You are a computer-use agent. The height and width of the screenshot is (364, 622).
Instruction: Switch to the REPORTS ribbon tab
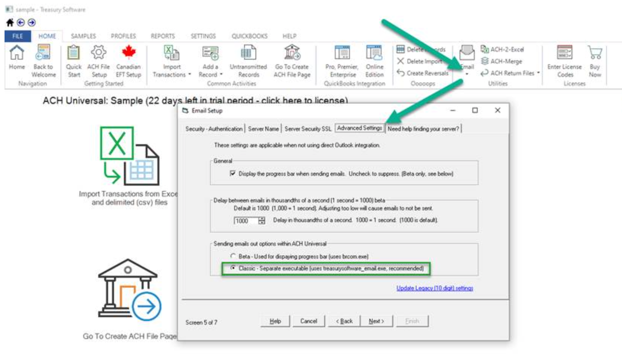tap(163, 36)
